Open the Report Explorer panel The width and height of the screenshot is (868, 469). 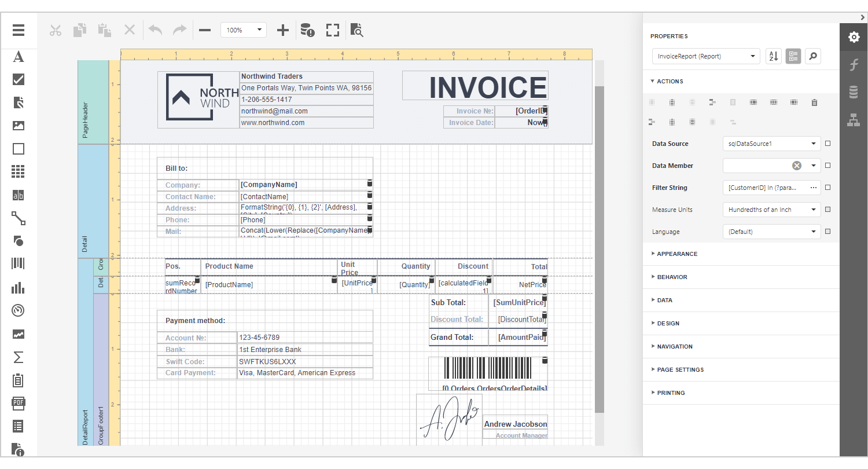click(854, 120)
